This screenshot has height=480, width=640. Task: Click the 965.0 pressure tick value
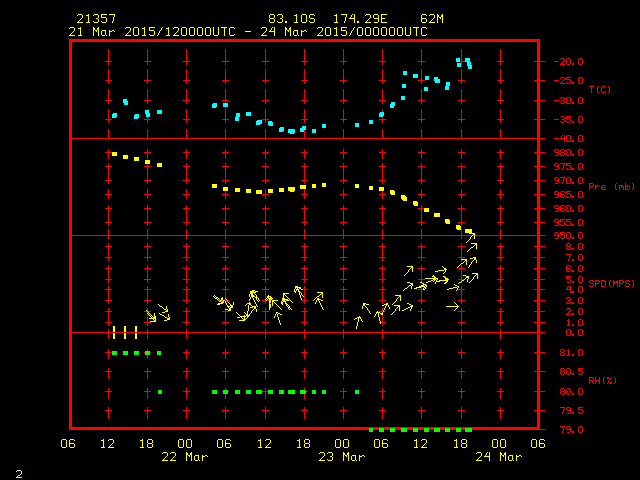[x=569, y=194]
